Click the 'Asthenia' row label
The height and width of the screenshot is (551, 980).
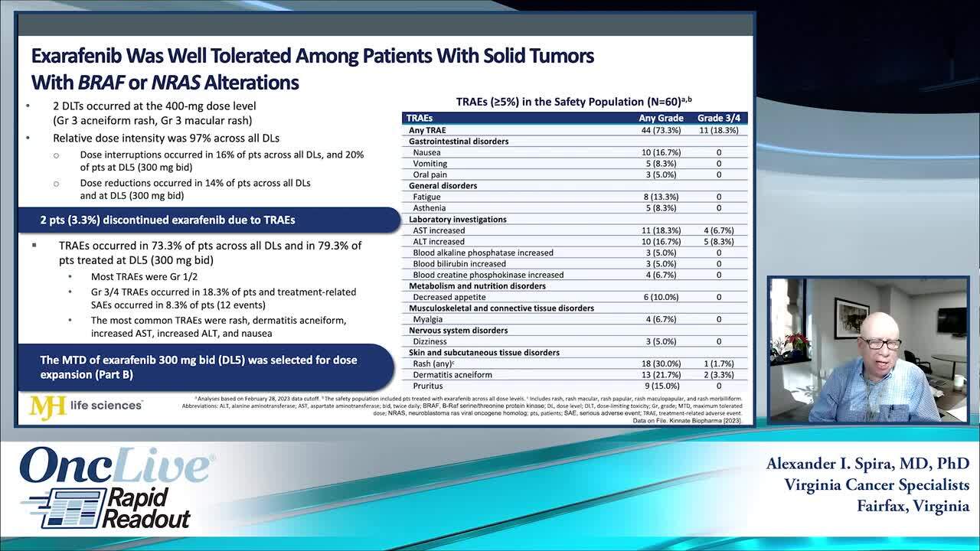point(429,208)
